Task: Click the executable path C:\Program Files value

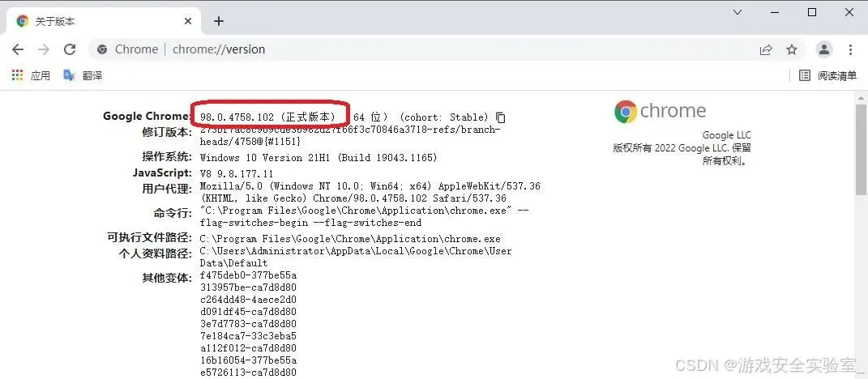Action: coord(350,239)
